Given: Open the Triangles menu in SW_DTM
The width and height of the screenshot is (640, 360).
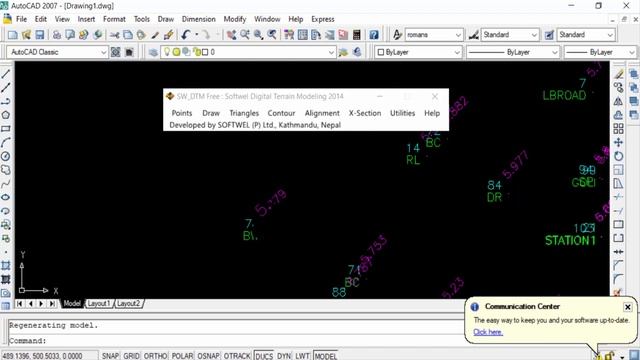Looking at the screenshot, I should pyautogui.click(x=244, y=113).
